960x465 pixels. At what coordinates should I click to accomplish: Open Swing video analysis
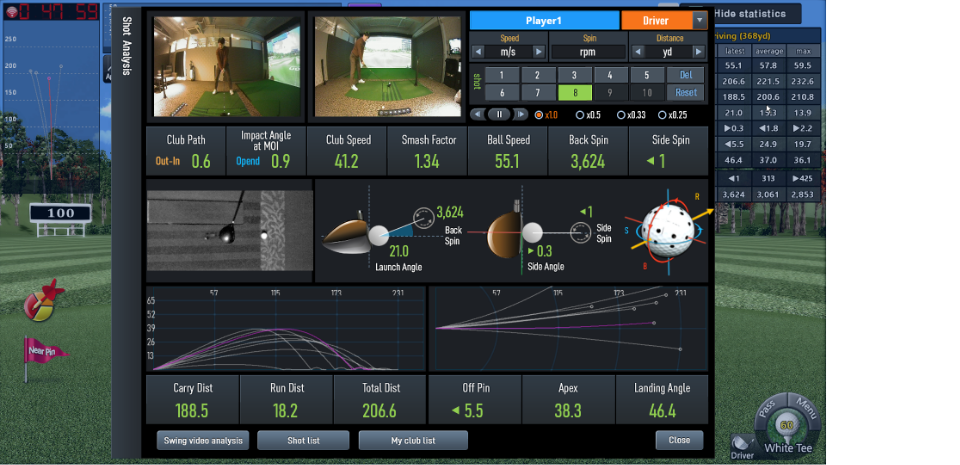202,440
